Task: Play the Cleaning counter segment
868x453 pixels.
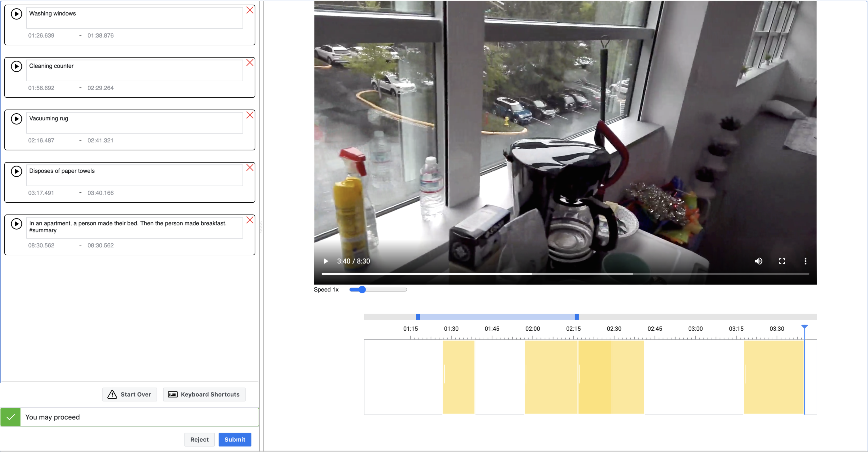Action: 16,66
